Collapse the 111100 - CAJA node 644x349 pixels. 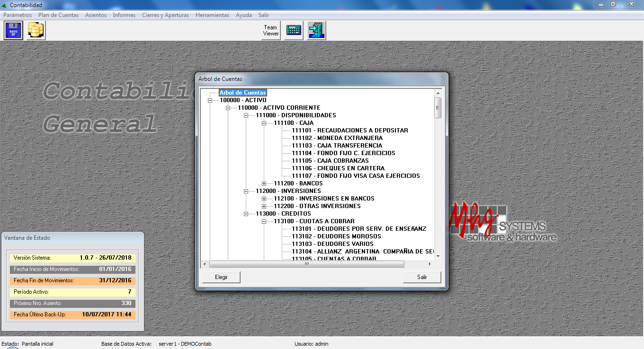coord(264,123)
